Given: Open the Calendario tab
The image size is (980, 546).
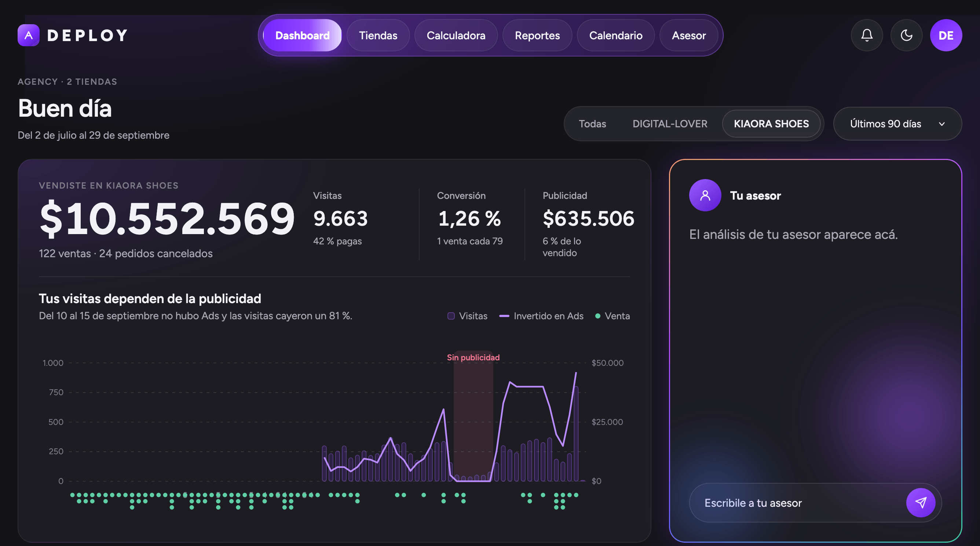Looking at the screenshot, I should pyautogui.click(x=615, y=35).
